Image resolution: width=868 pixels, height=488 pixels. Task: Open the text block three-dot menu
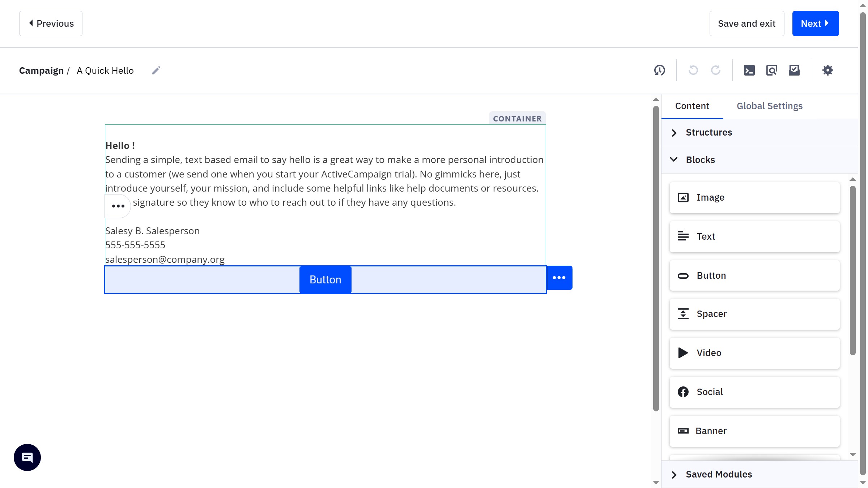pos(118,206)
